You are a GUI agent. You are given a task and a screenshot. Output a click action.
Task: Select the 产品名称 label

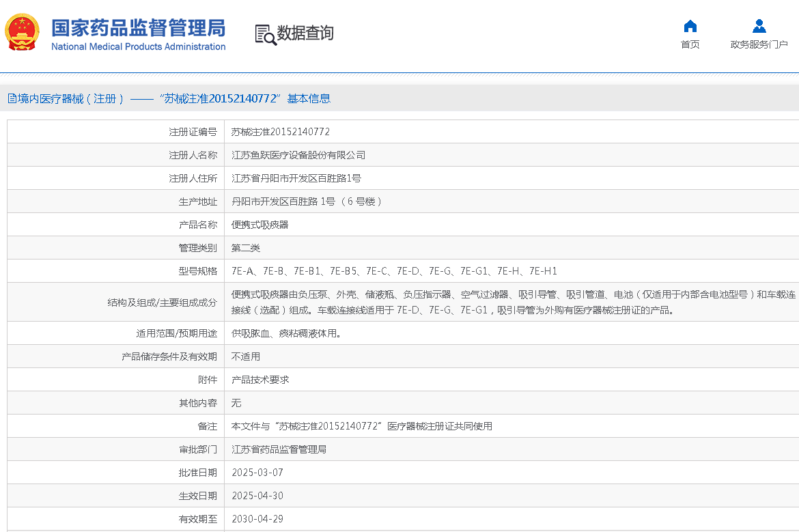click(198, 225)
